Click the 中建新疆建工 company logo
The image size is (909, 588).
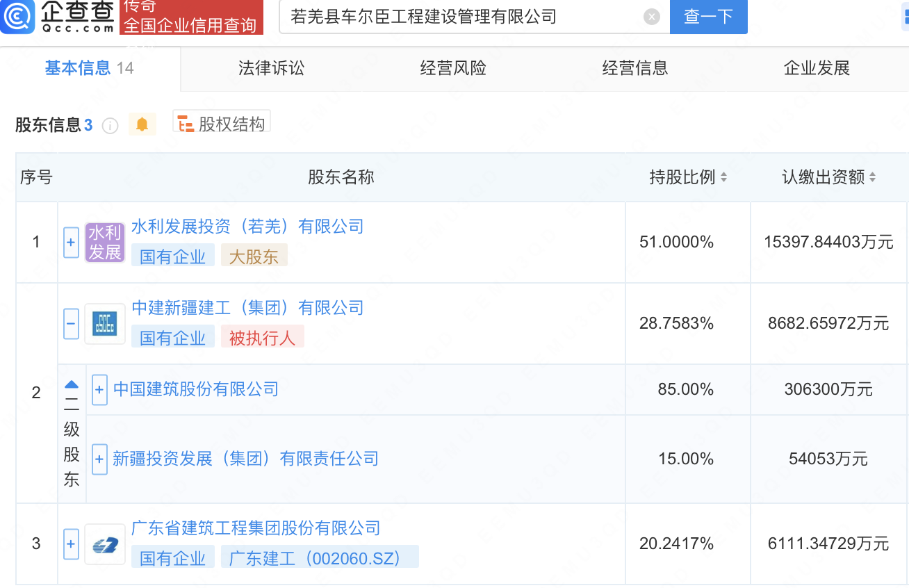pos(105,323)
